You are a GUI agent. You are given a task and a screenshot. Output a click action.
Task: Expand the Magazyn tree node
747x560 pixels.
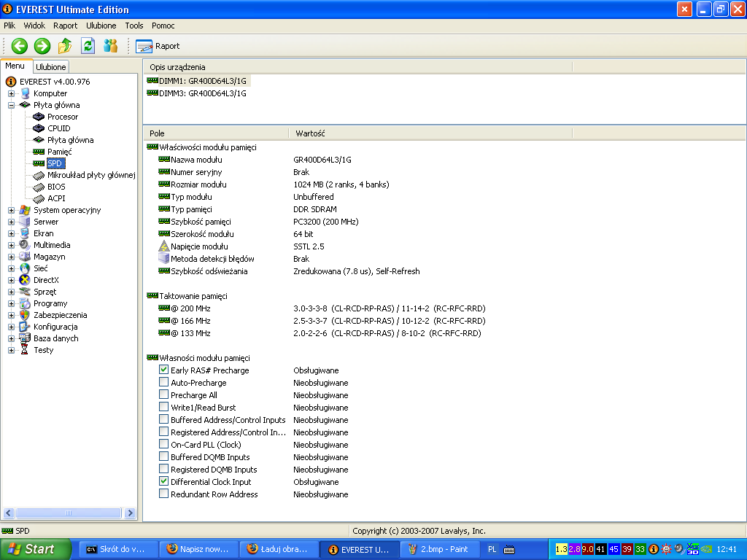tap(12, 257)
